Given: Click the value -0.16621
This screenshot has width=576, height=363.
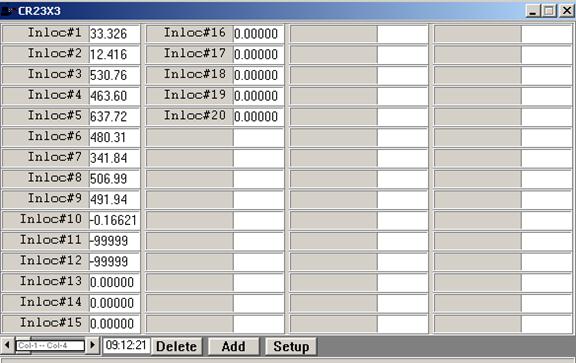Looking at the screenshot, I should tap(115, 220).
